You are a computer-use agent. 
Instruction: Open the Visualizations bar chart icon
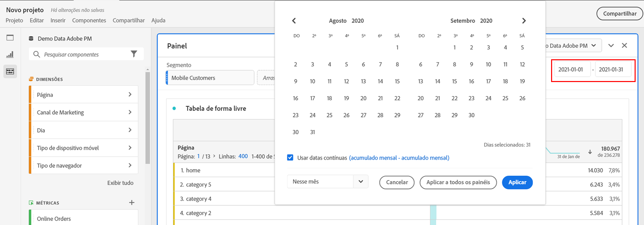(x=10, y=54)
